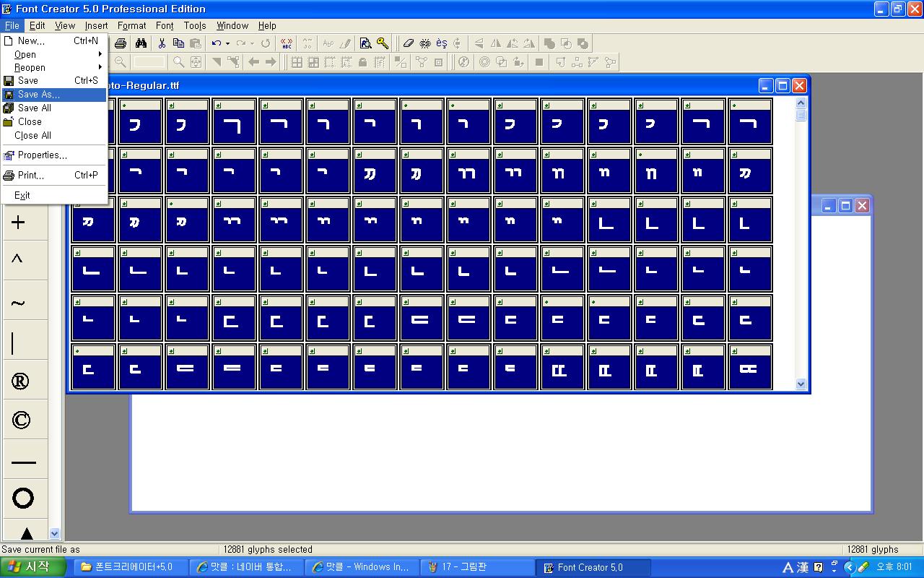
Task: Click the Copy toolbar icon
Action: point(178,43)
